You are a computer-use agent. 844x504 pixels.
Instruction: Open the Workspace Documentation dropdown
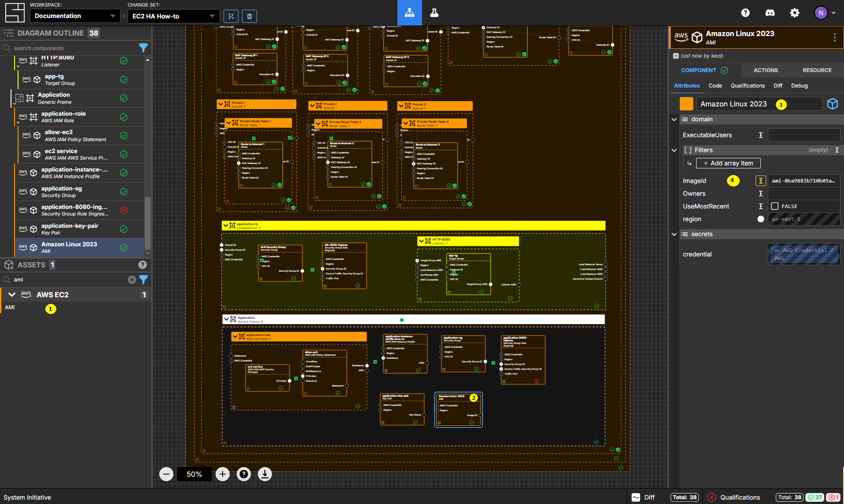[75, 16]
